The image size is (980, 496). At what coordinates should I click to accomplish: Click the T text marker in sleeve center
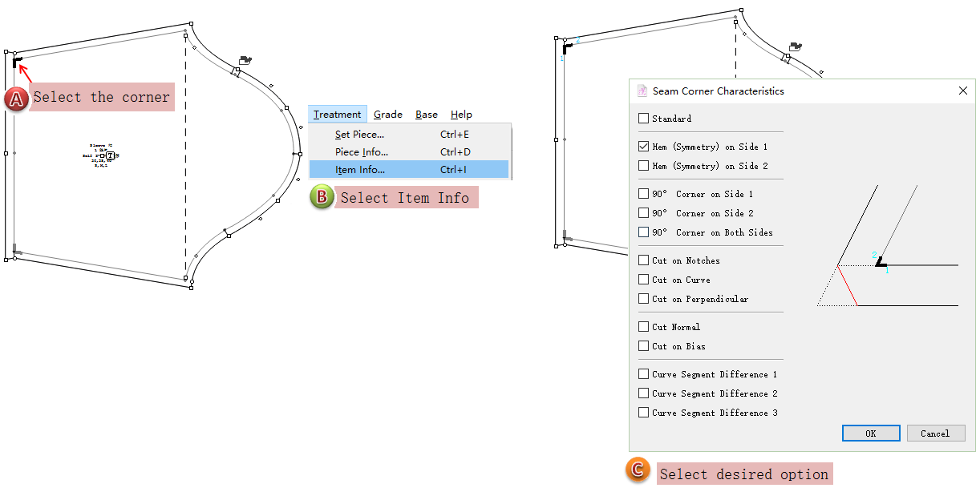pos(111,155)
